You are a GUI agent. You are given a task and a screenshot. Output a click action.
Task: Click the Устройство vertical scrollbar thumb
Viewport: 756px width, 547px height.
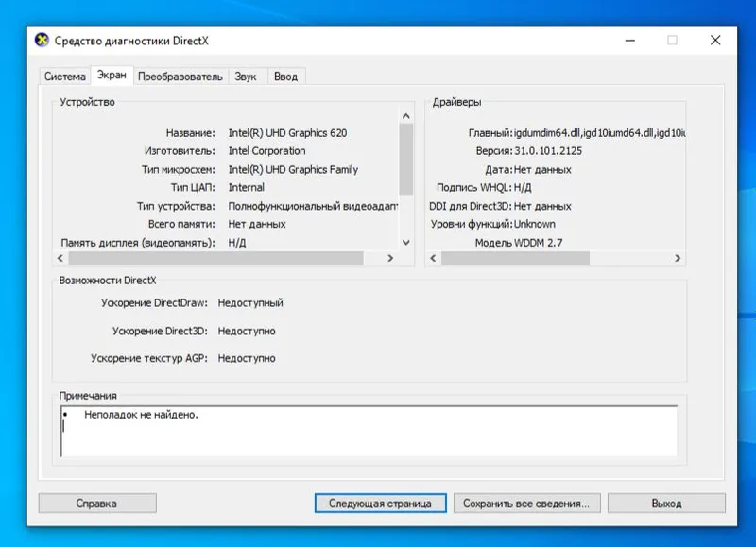[406, 159]
